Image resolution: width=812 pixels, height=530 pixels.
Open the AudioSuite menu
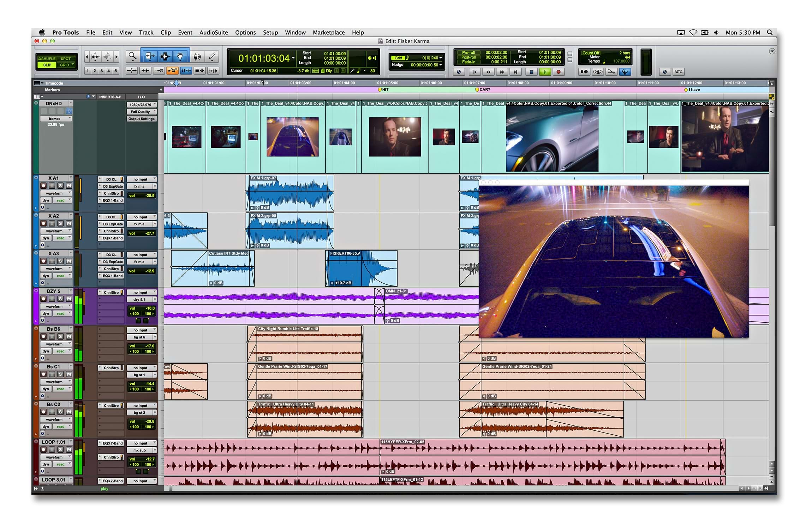(x=213, y=33)
